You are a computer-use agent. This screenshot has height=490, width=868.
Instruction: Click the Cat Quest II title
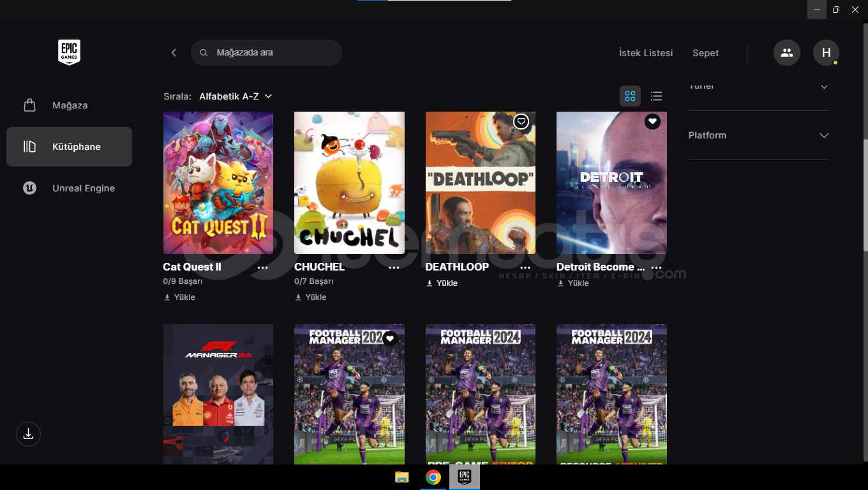coord(192,267)
